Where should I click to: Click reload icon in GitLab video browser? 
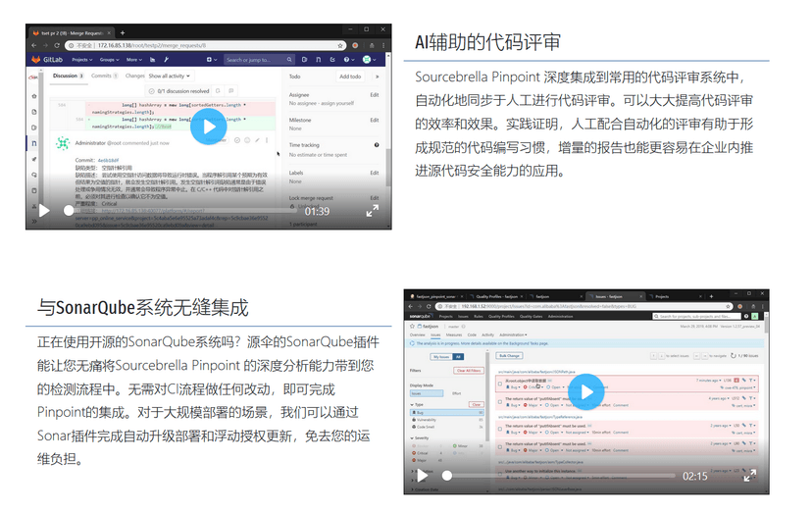click(57, 45)
